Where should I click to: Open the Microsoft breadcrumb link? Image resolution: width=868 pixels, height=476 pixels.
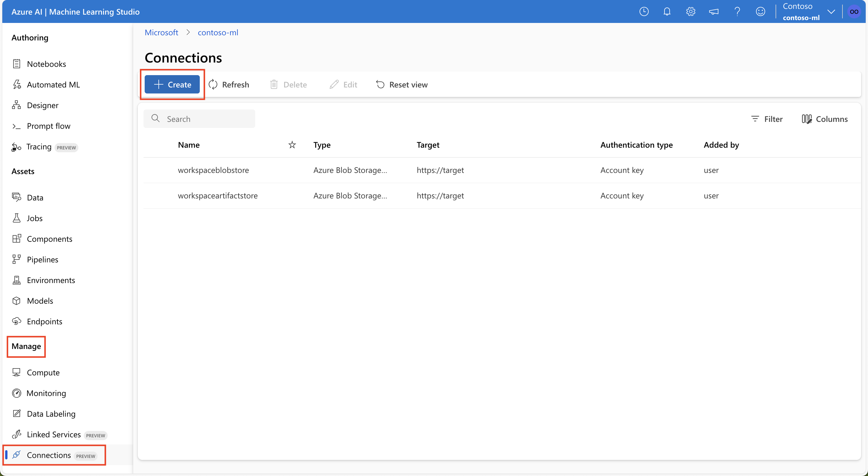click(161, 32)
